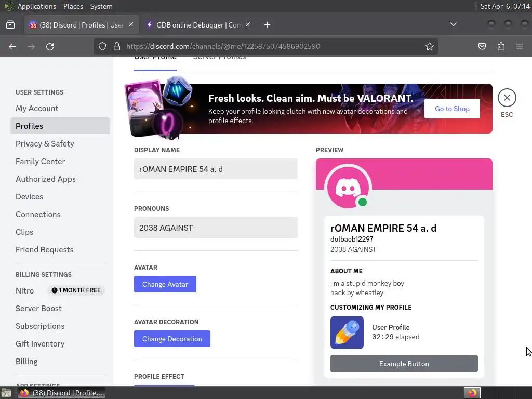Open the Firefox hamburger menu

point(519,46)
